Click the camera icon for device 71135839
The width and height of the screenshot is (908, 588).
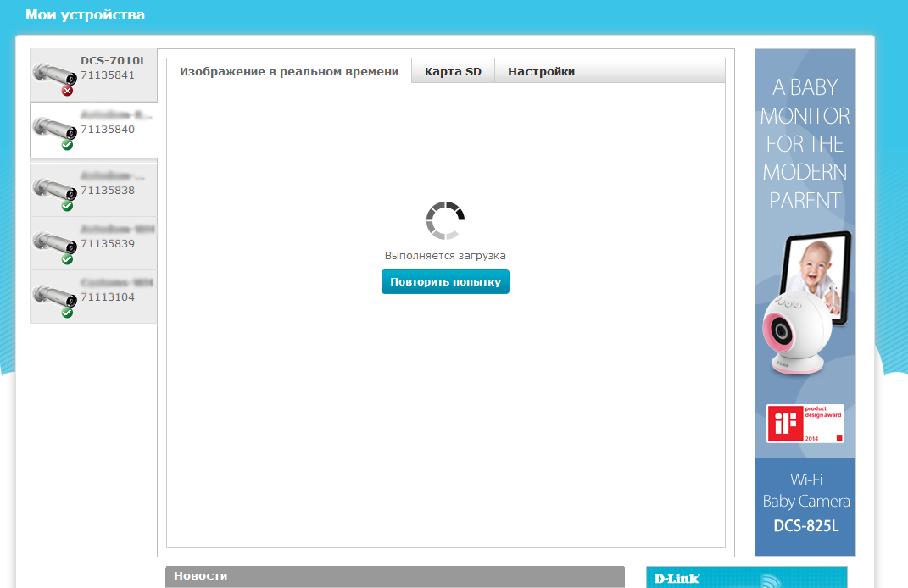pyautogui.click(x=54, y=242)
